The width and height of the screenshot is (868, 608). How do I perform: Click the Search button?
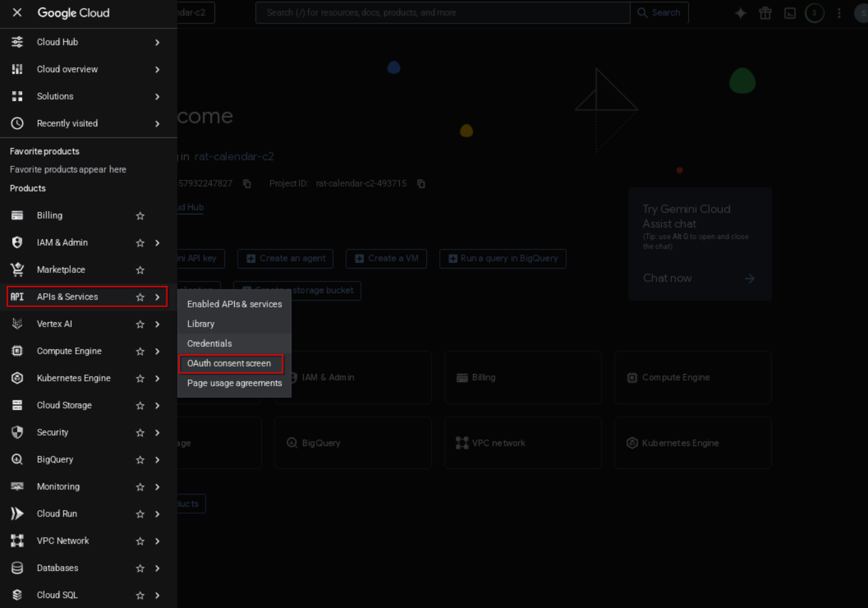pos(659,12)
